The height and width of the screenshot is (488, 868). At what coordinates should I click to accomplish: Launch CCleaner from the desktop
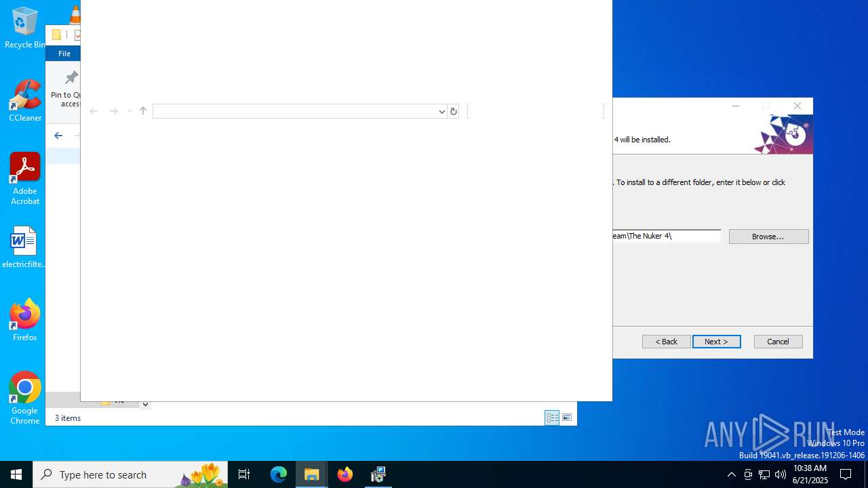click(25, 100)
